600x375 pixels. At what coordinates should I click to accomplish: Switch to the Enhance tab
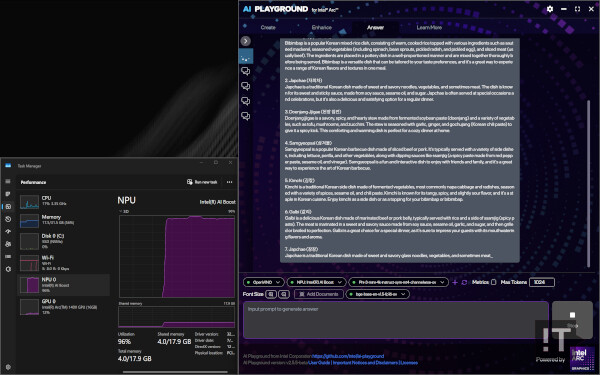pos(321,28)
